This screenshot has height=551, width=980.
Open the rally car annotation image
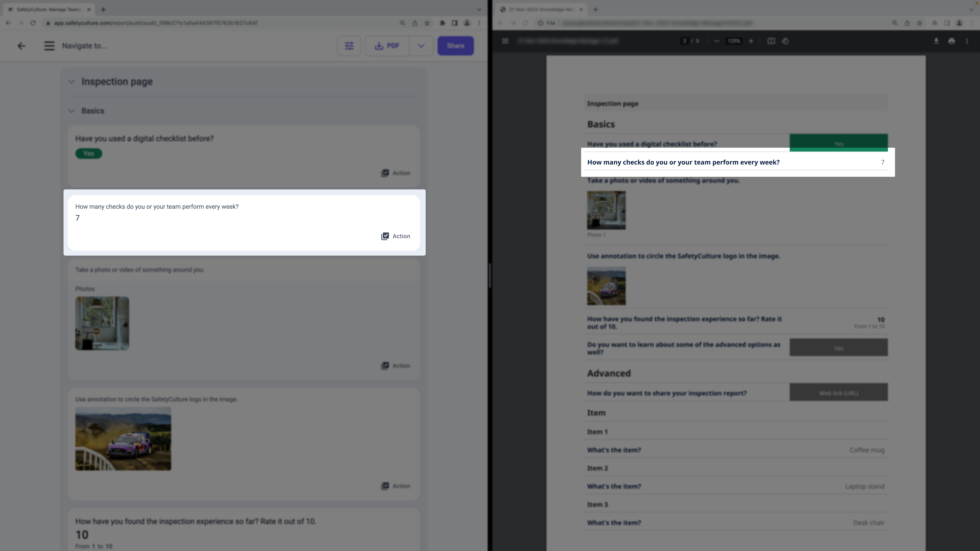pos(123,439)
